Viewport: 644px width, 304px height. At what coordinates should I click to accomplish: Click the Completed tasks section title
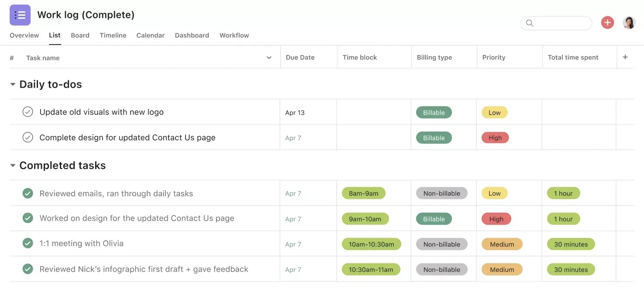click(62, 165)
